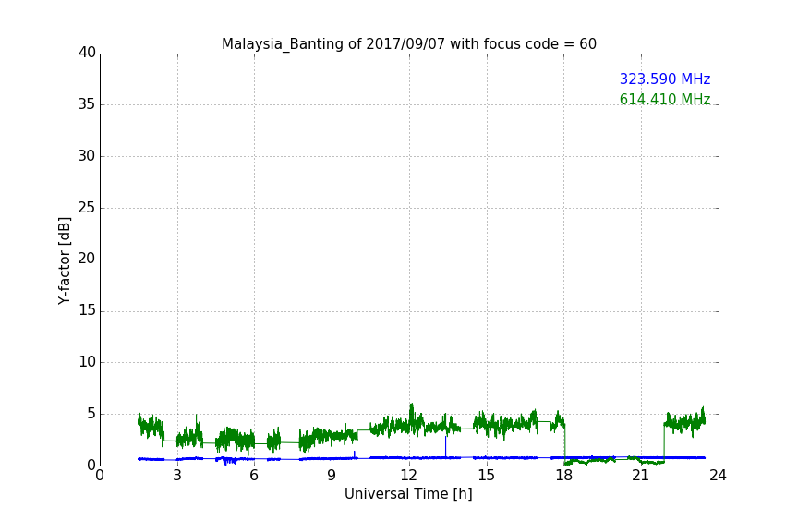Viewport: 798px width, 532px height.
Task: Select the green '614.410 MHz' legend label
Action: [665, 99]
